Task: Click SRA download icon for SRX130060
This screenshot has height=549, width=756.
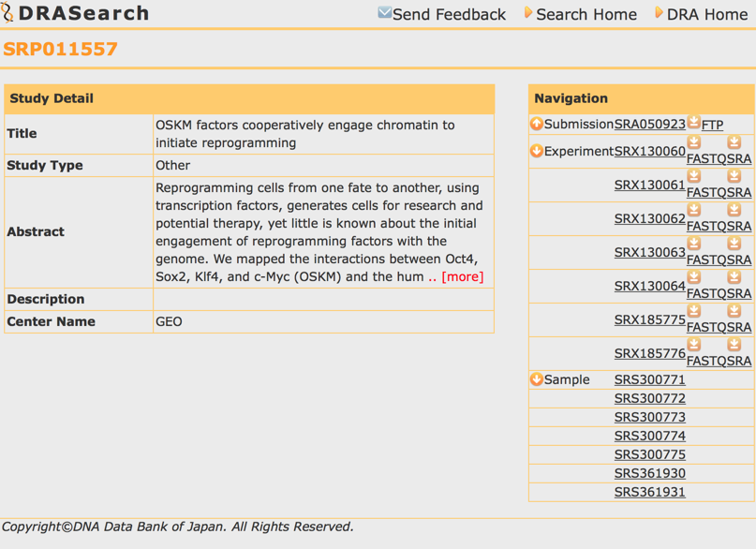Action: point(734,142)
